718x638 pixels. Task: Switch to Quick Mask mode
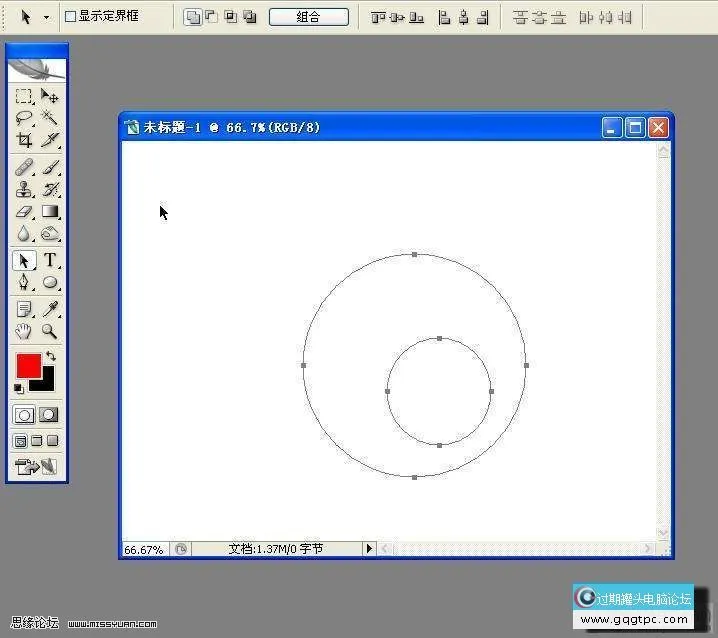point(48,414)
